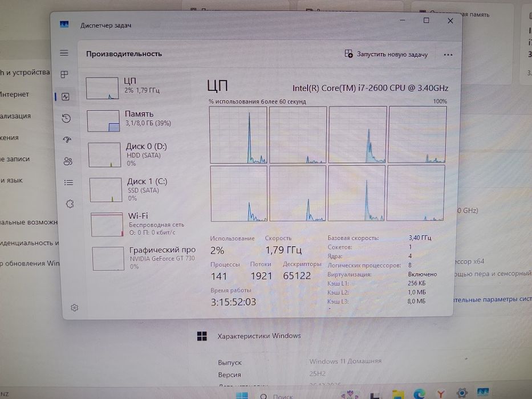Click the NVIDIA GeForce GT 730 graph thumbnail

pos(108,259)
